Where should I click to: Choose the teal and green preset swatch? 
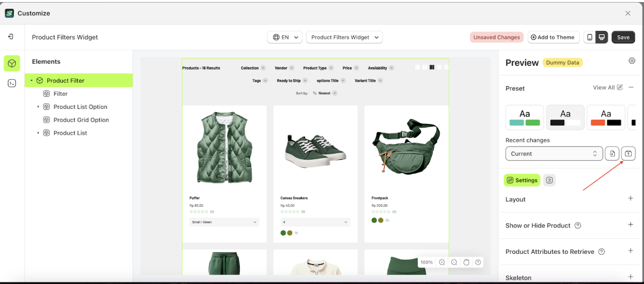coord(524,118)
